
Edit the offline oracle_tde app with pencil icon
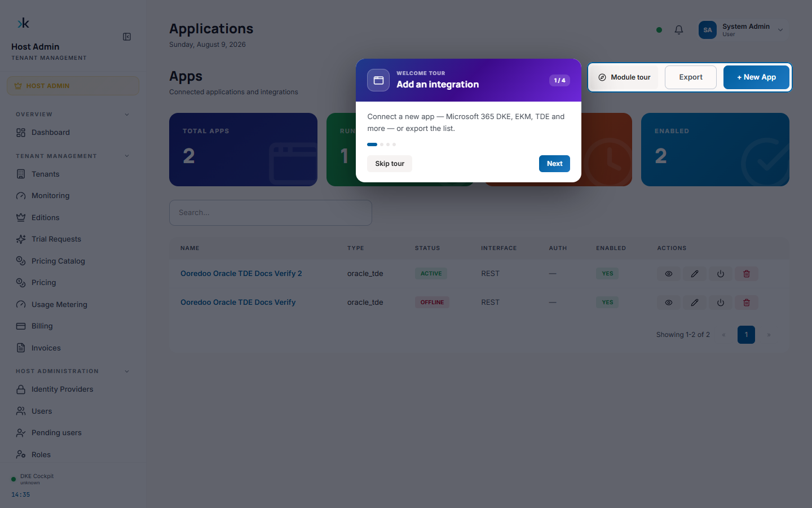click(x=695, y=303)
